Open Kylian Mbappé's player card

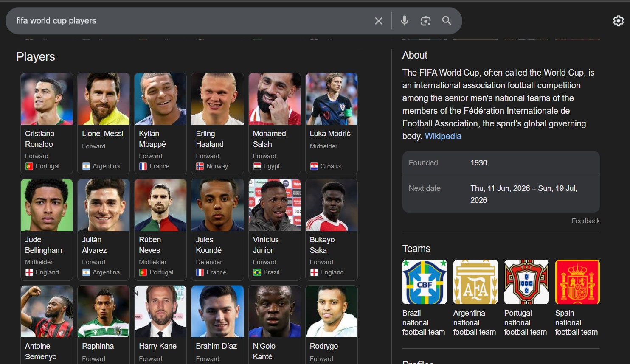click(x=160, y=123)
